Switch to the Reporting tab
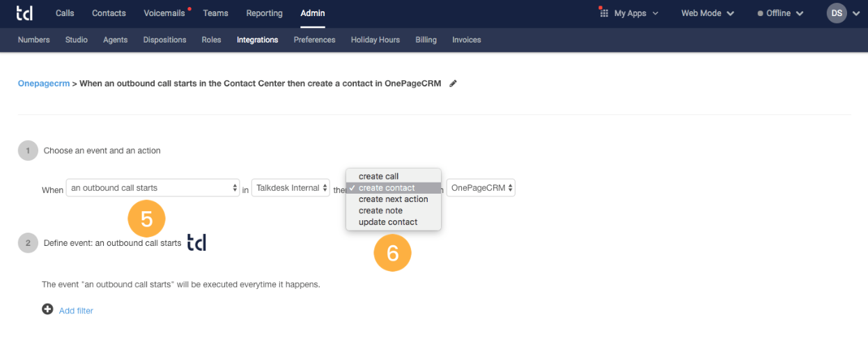 (x=264, y=13)
